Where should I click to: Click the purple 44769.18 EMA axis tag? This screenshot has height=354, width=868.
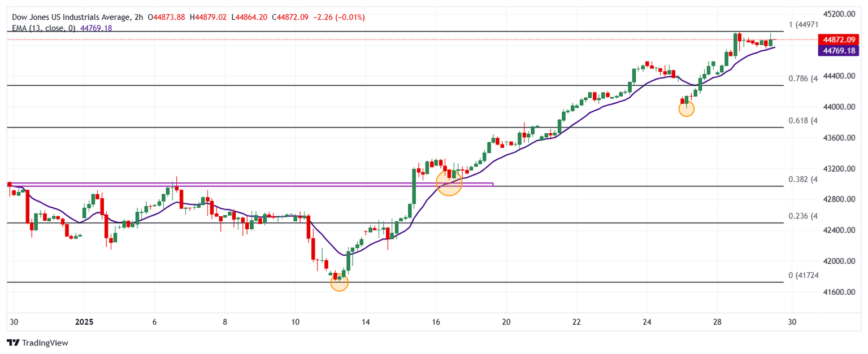click(839, 51)
